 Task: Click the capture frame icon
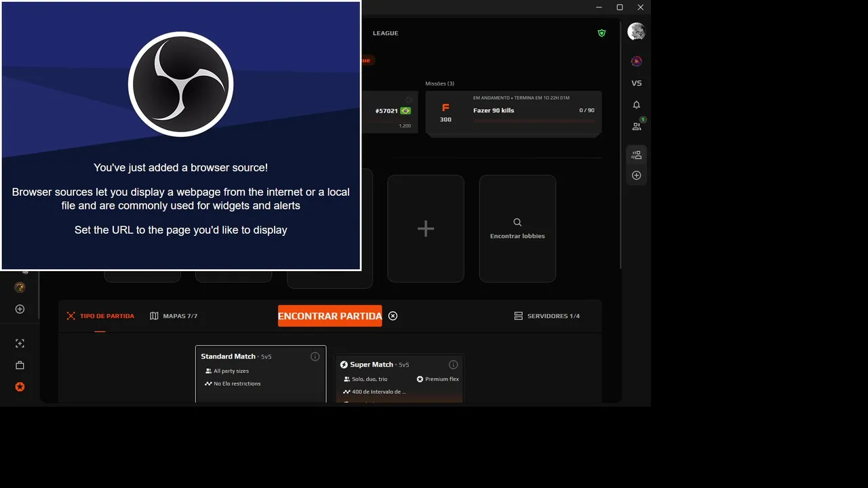pyautogui.click(x=20, y=344)
